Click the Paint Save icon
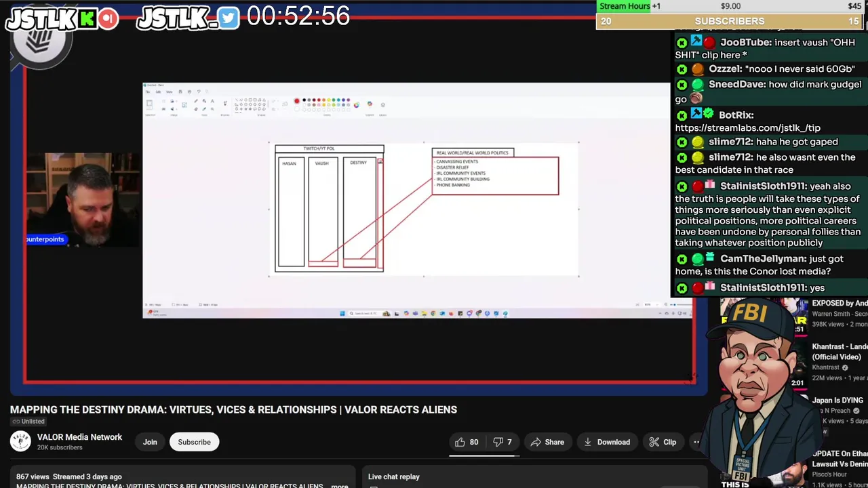868x488 pixels. [x=180, y=91]
